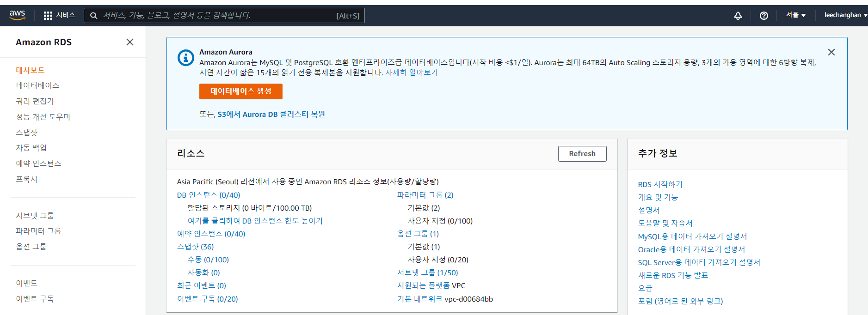Image resolution: width=868 pixels, height=315 pixels.
Task: Open RDS 시작하기 link
Action: tap(660, 184)
